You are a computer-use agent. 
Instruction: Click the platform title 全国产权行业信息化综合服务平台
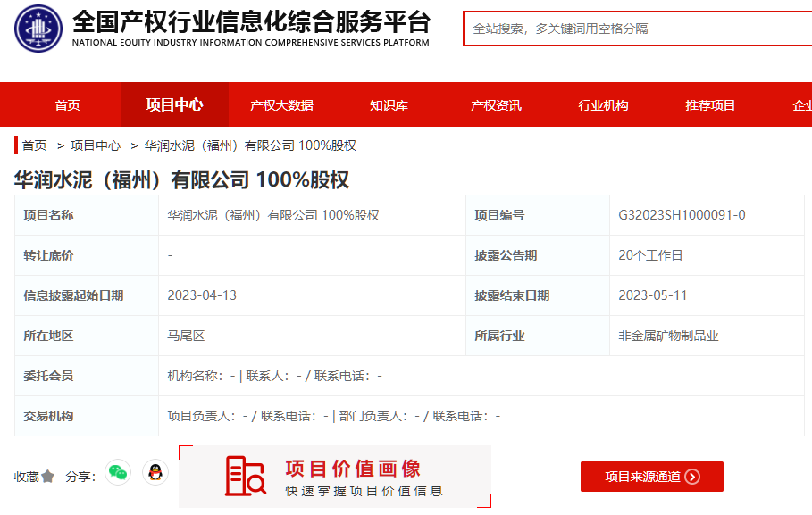click(251, 21)
